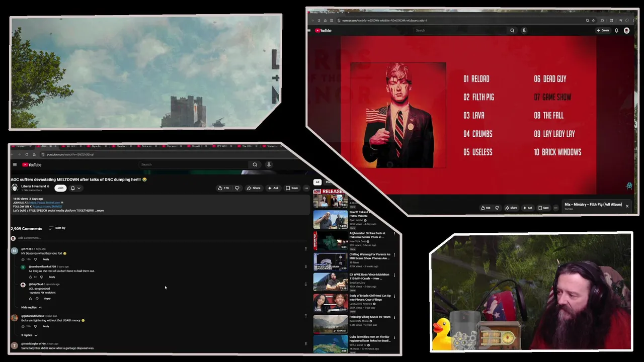
Task: Click YouTube logo in the AOC video window
Action: (32, 164)
